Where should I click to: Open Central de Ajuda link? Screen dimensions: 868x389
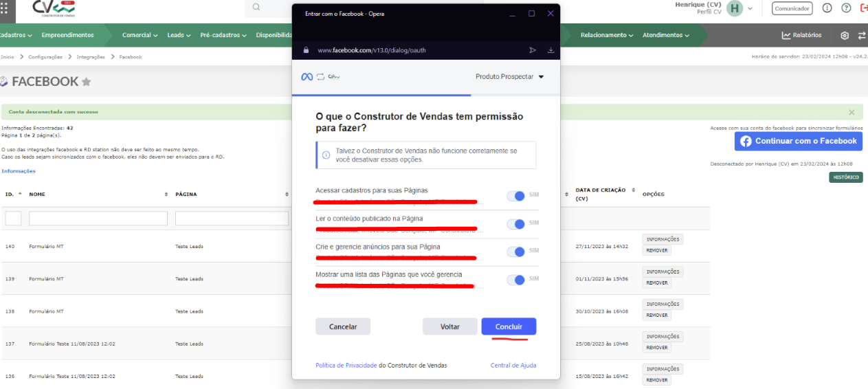tap(513, 365)
